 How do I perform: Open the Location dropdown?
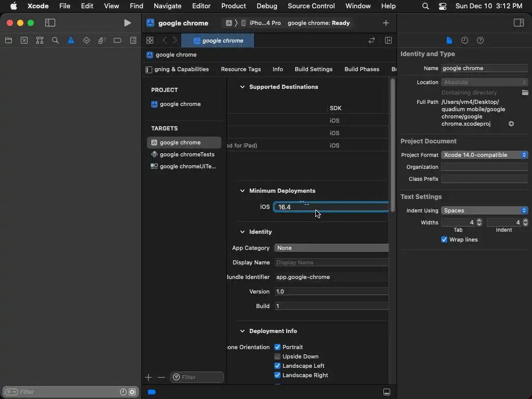[x=484, y=82]
